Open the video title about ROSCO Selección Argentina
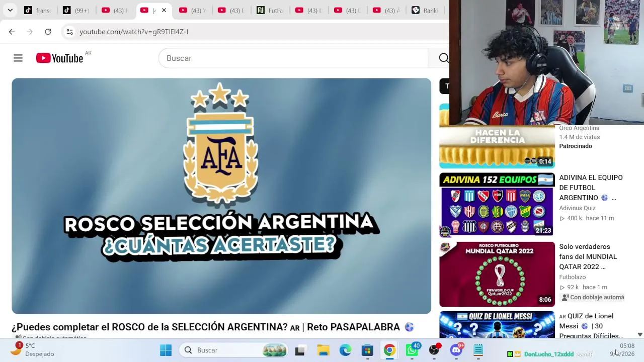 (x=212, y=327)
